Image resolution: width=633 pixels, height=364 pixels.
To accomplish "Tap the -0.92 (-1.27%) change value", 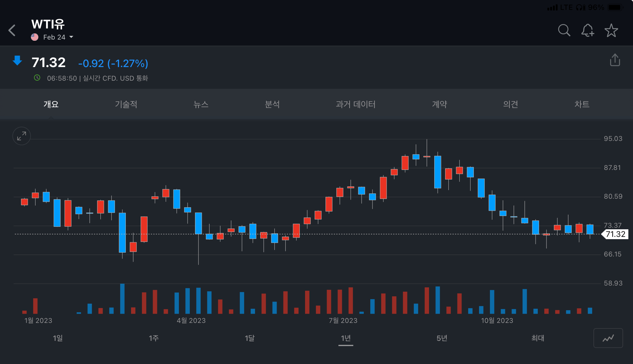I will [113, 63].
